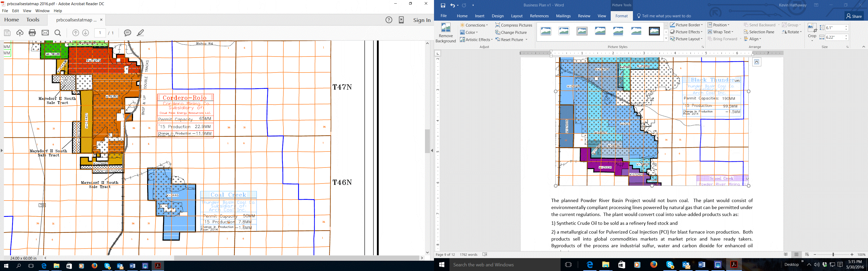Image resolution: width=868 pixels, height=271 pixels.
Task: Open the Acrobat Window menu
Action: (x=42, y=11)
